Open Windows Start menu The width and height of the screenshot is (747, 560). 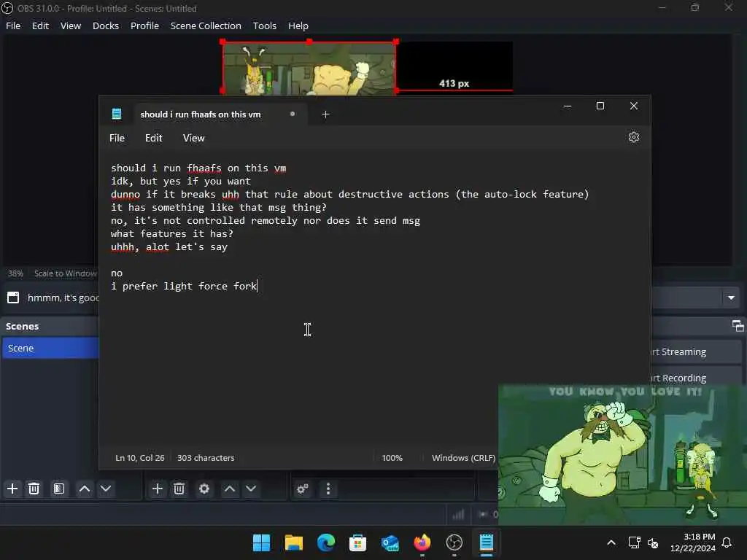pos(261,542)
